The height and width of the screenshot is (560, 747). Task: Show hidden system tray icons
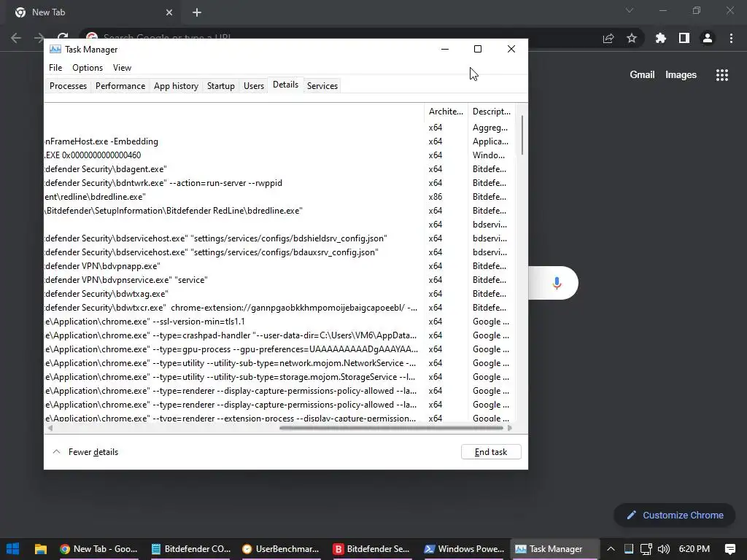[611, 548]
